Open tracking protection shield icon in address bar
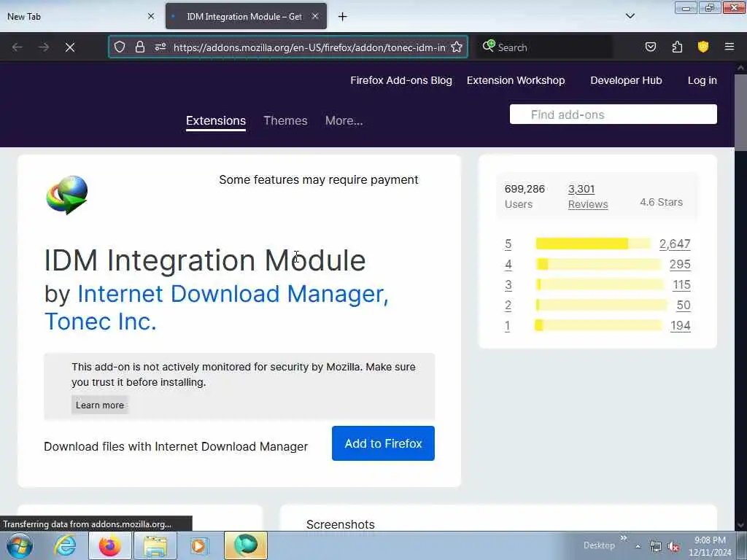Viewport: 747px width, 560px height. [x=120, y=47]
